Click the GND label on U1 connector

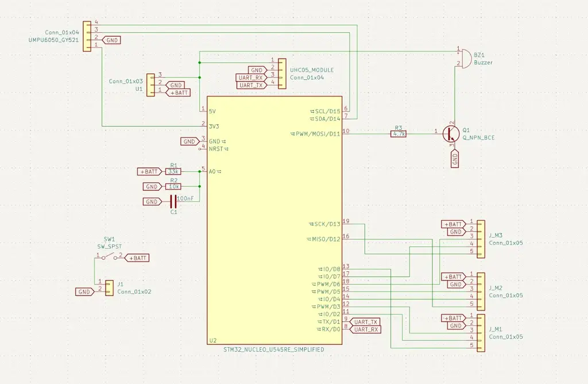pos(175,85)
